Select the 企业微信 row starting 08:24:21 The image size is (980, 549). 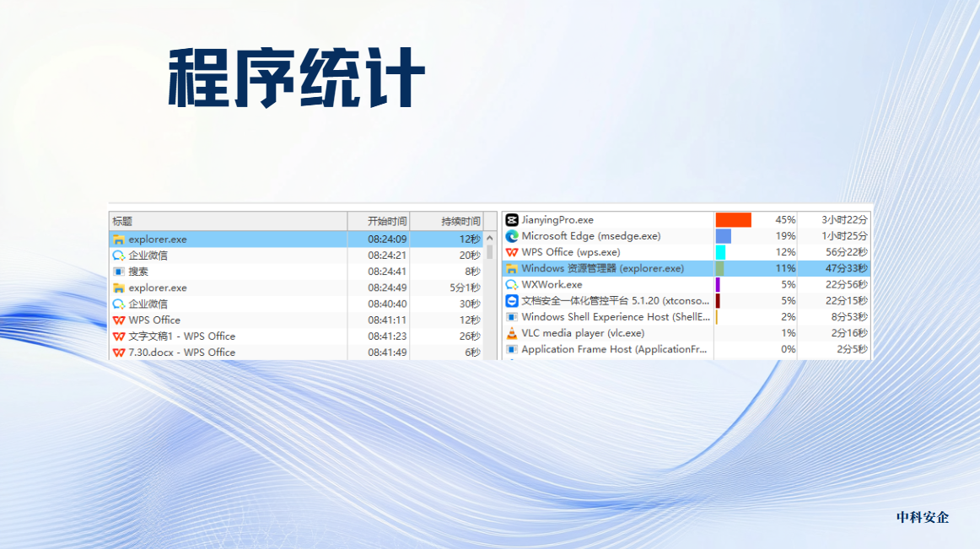coord(296,256)
